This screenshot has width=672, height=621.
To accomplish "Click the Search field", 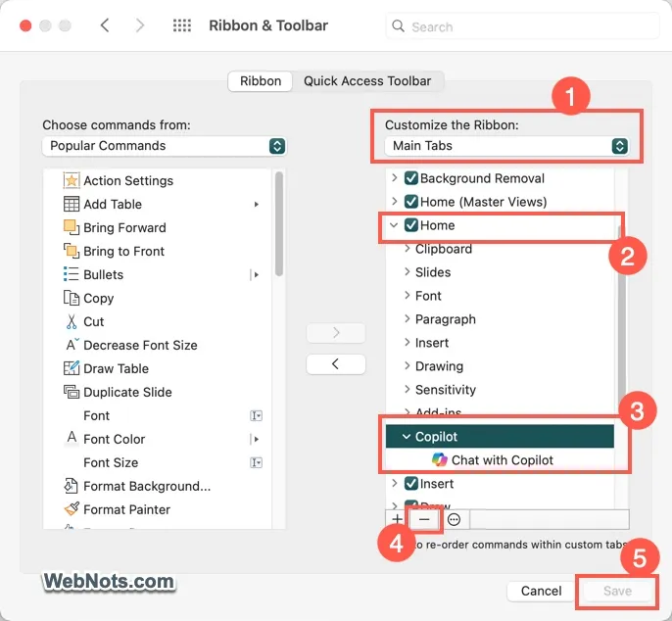I will coord(522,26).
